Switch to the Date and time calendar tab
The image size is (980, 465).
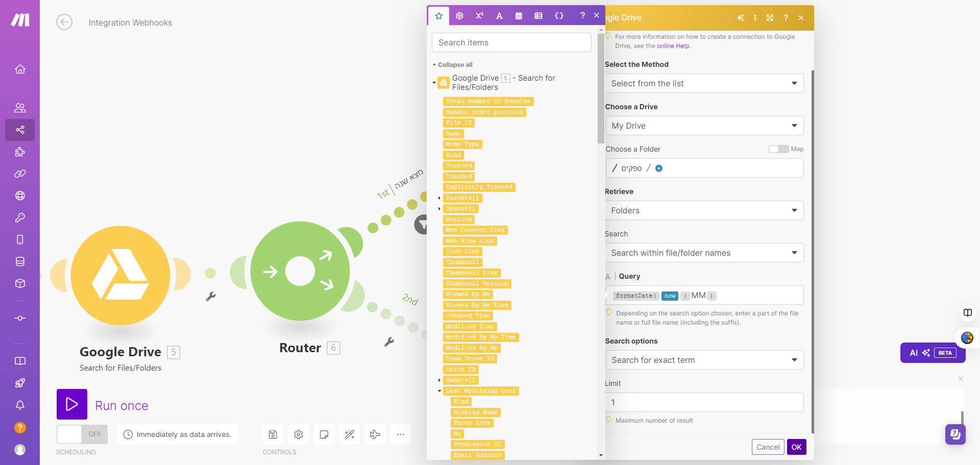pyautogui.click(x=519, y=16)
